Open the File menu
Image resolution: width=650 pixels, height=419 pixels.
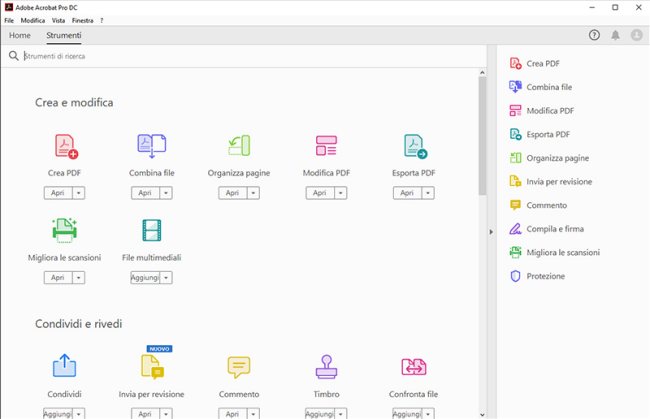tap(9, 20)
